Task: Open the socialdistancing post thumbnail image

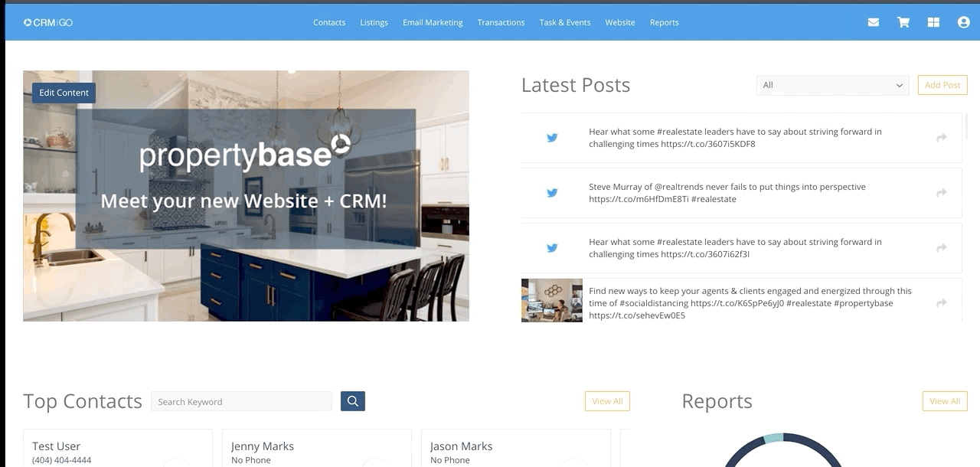Action: point(552,300)
